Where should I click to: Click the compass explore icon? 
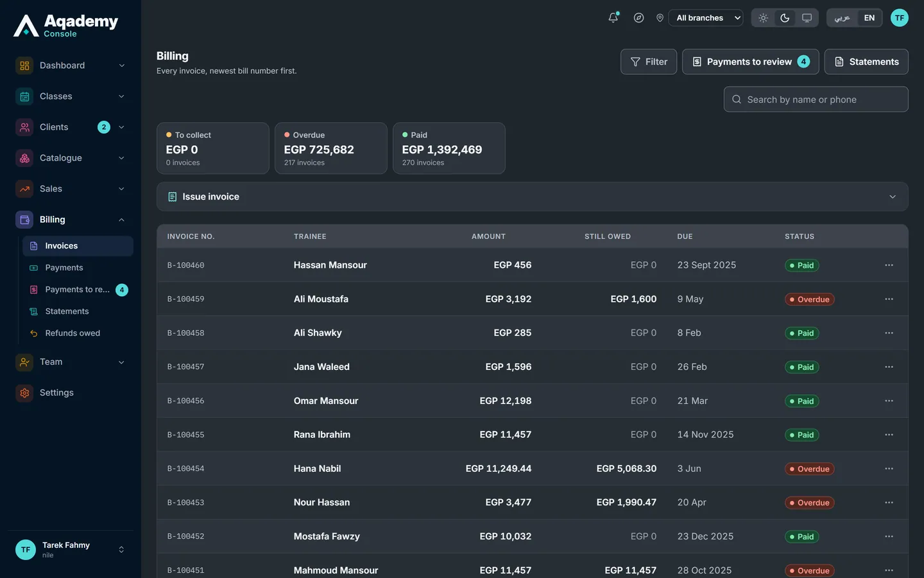pos(638,18)
